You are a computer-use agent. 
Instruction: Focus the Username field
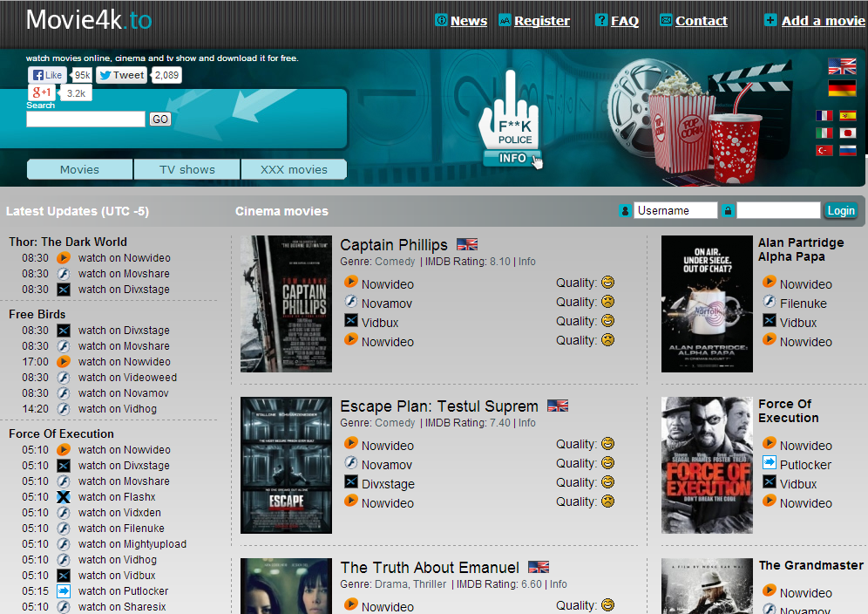click(675, 210)
